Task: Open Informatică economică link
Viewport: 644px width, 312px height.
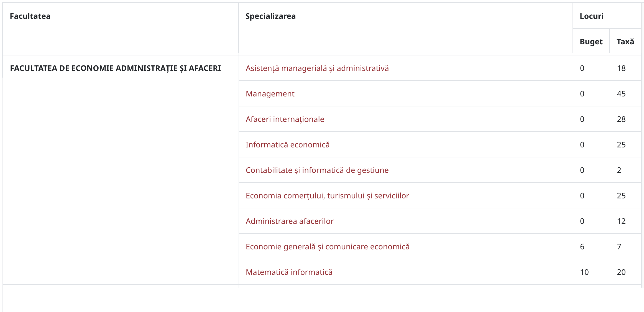Action: (288, 145)
